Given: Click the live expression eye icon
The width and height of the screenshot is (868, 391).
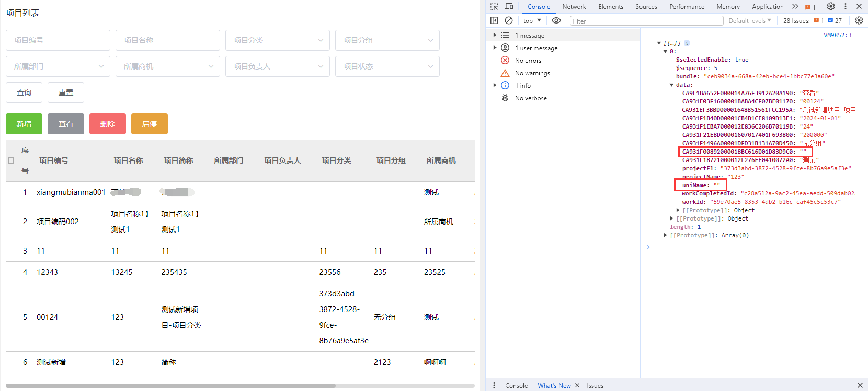Looking at the screenshot, I should 556,20.
